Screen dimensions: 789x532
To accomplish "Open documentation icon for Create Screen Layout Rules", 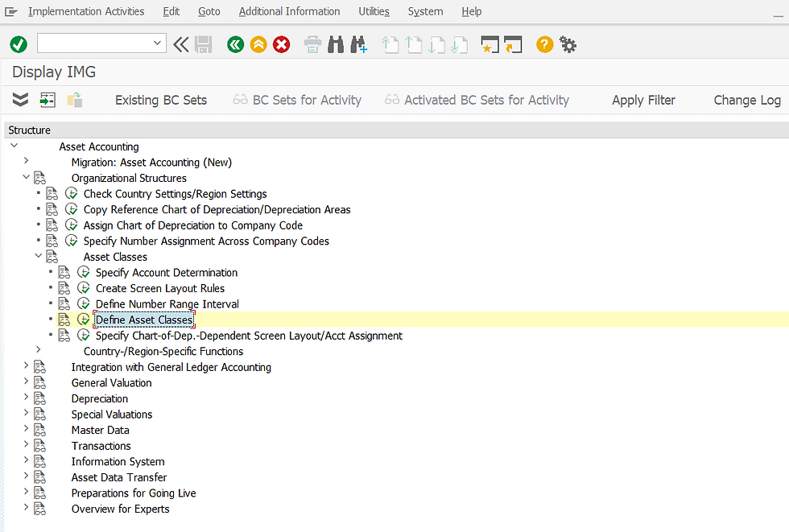I will [x=64, y=288].
